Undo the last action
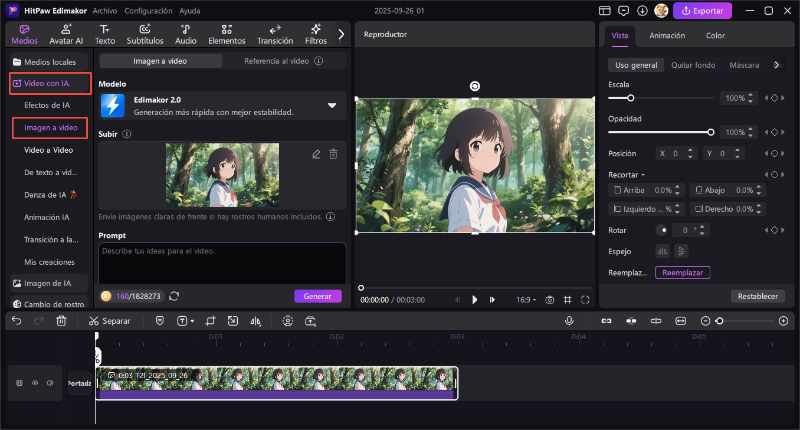Screen dimensions: 800x430 pyautogui.click(x=17, y=321)
